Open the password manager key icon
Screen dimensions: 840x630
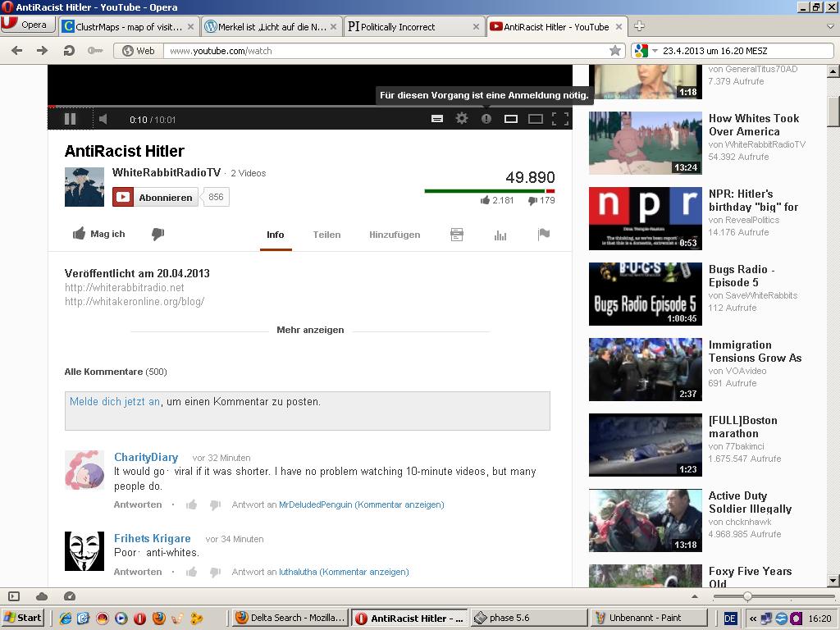pyautogui.click(x=95, y=51)
